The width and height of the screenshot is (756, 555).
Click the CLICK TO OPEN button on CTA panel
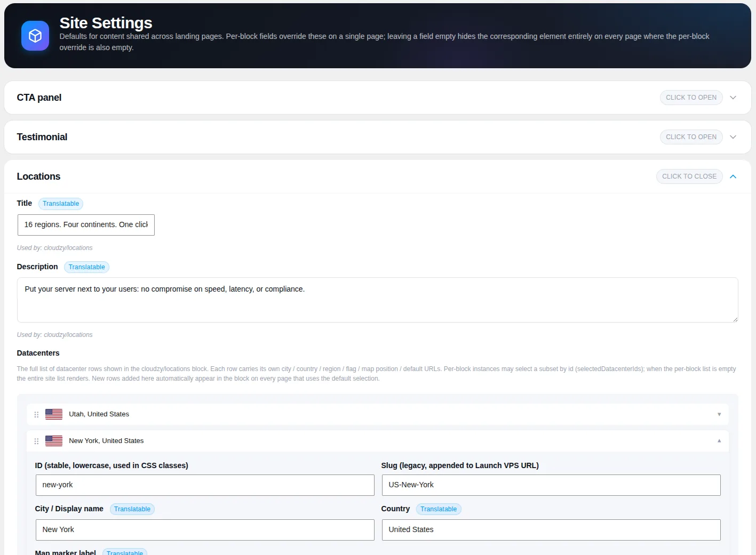click(691, 98)
